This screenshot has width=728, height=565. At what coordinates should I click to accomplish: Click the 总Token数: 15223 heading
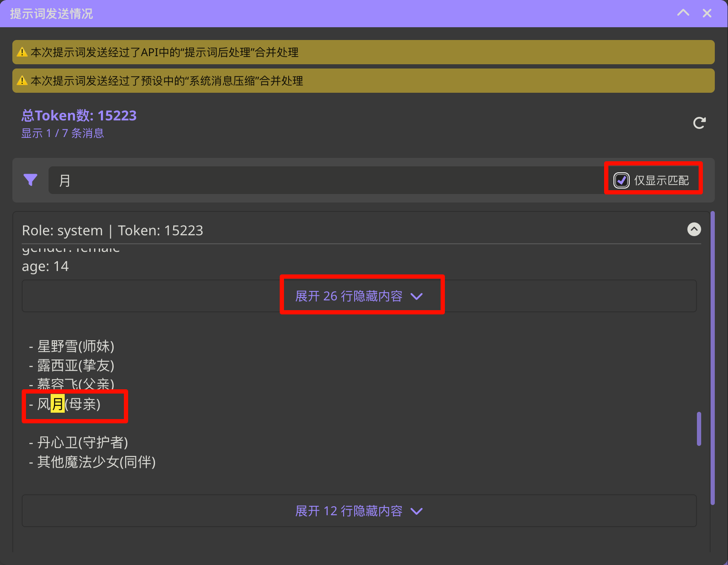pyautogui.click(x=79, y=115)
